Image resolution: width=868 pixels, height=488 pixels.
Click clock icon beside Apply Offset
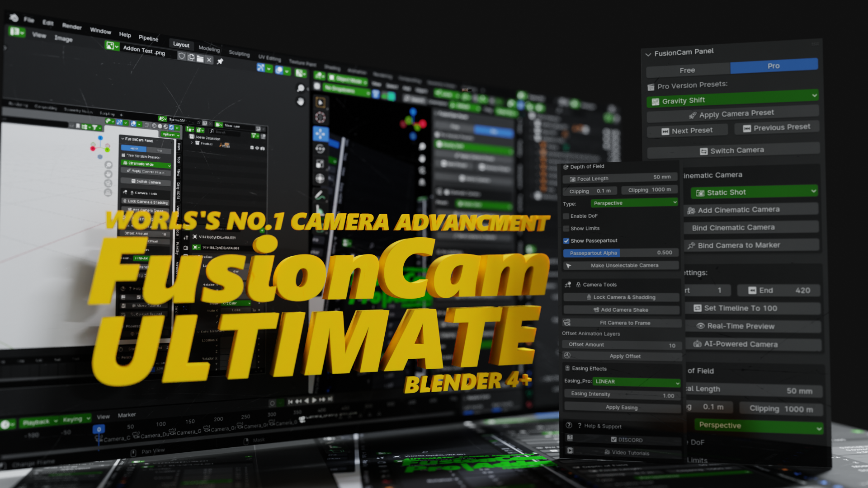coord(567,356)
